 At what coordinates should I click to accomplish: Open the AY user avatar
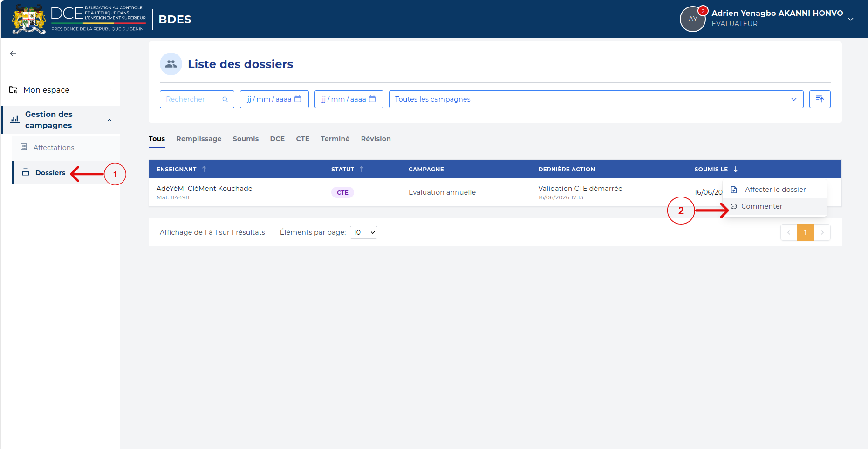coord(692,19)
